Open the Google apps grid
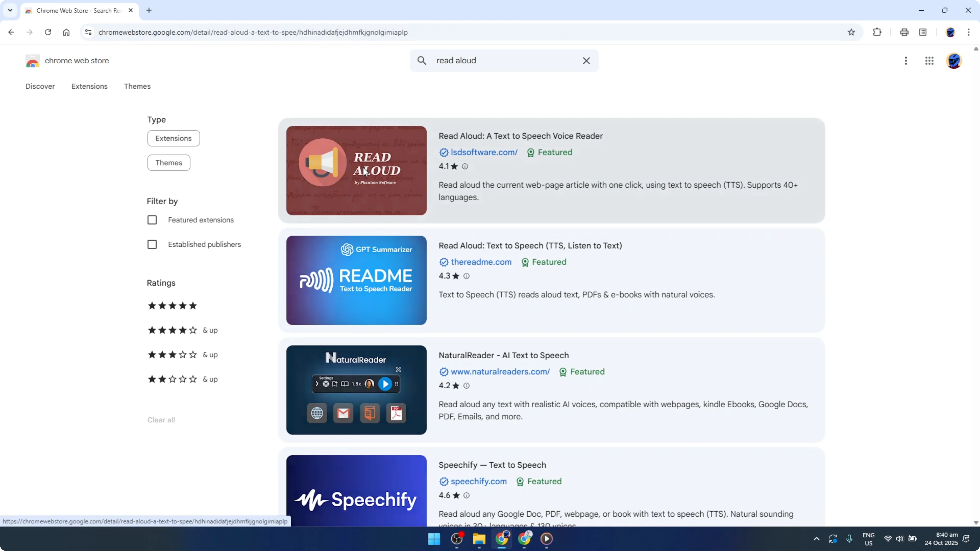Image resolution: width=980 pixels, height=551 pixels. pyautogui.click(x=929, y=61)
